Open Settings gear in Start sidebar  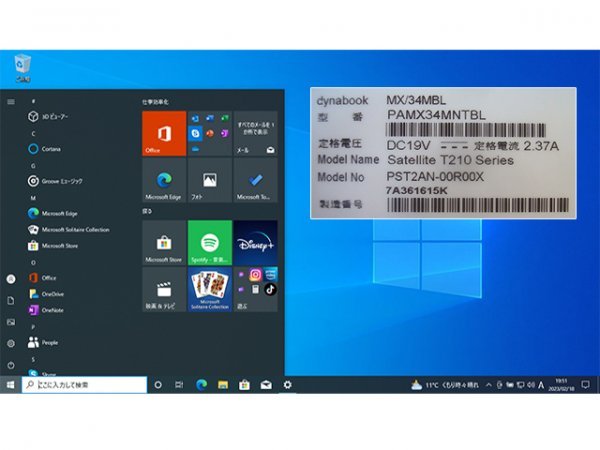(11, 344)
